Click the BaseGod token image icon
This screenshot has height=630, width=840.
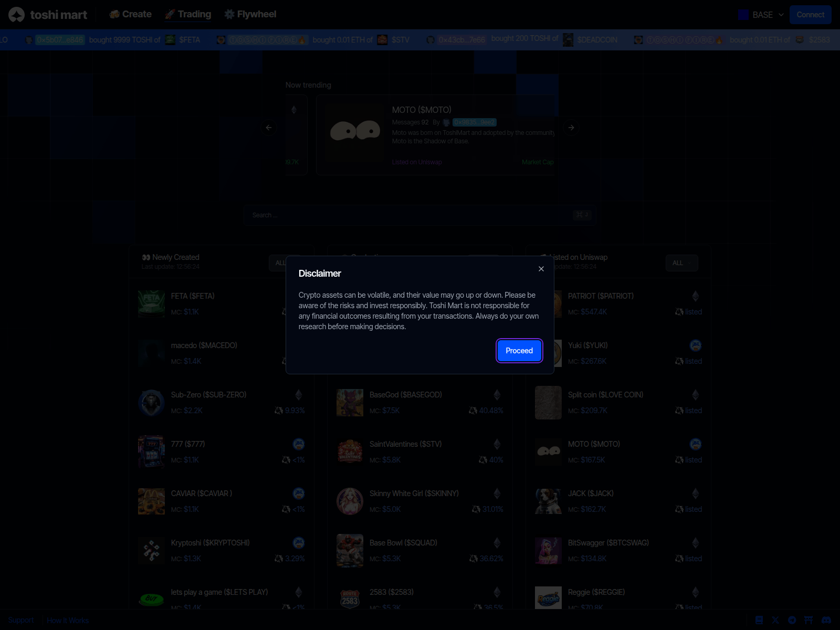pyautogui.click(x=350, y=403)
